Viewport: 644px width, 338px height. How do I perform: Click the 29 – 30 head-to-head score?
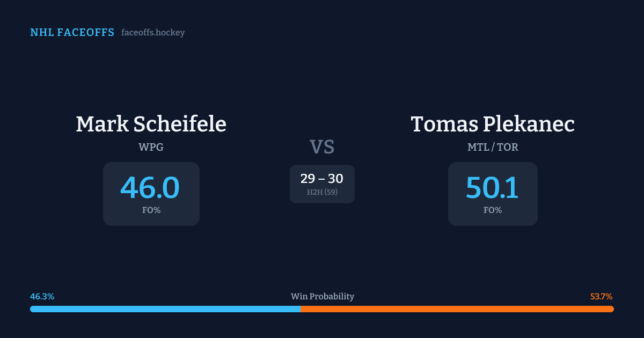tap(322, 179)
